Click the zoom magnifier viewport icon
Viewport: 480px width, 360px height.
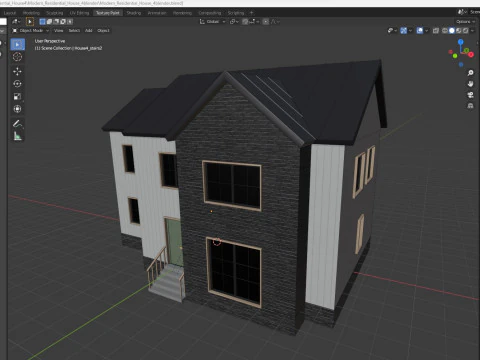coord(470,73)
